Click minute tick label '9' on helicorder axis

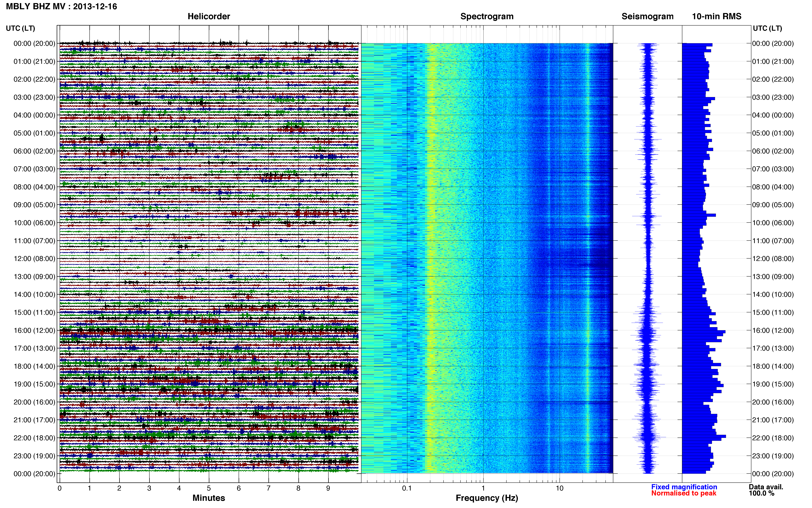click(x=328, y=488)
